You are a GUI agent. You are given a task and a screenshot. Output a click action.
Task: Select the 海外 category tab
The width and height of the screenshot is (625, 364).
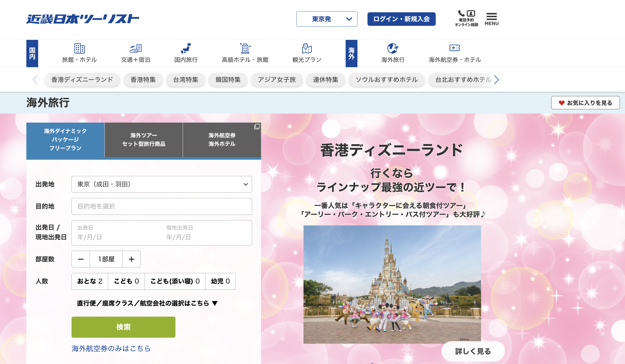tap(351, 53)
